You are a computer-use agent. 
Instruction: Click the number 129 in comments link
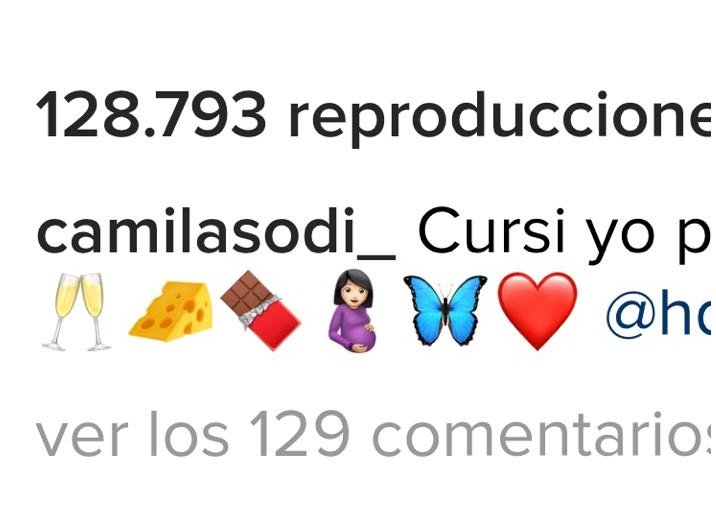[300, 434]
